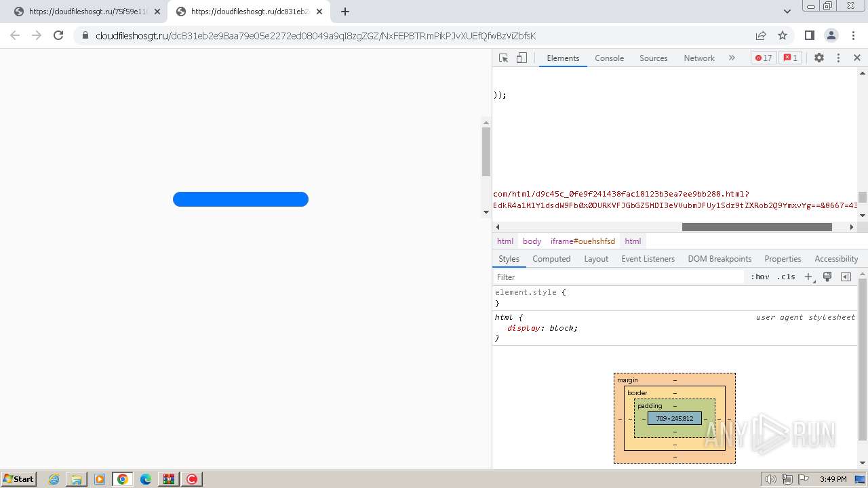868x488 pixels.
Task: Open DevTools settings gear
Action: (x=819, y=58)
